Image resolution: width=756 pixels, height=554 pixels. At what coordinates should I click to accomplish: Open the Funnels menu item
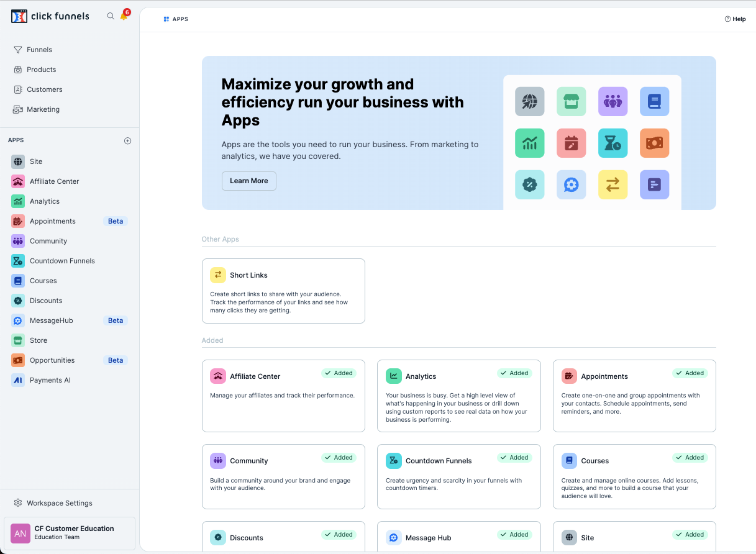click(39, 49)
